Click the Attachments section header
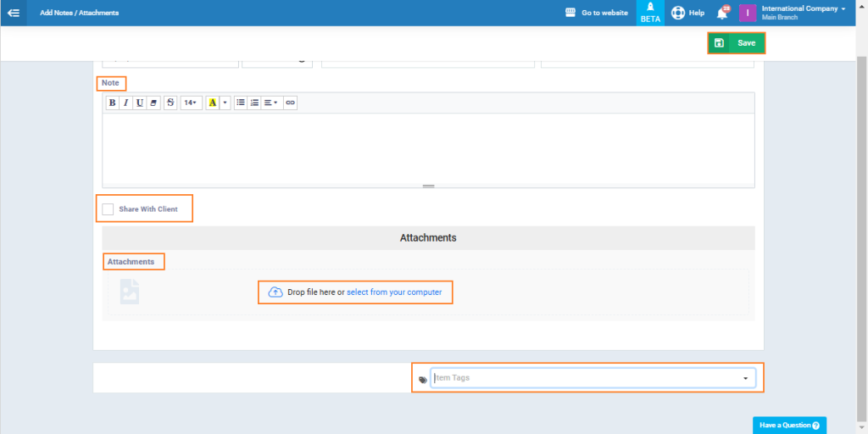868x434 pixels. (428, 237)
